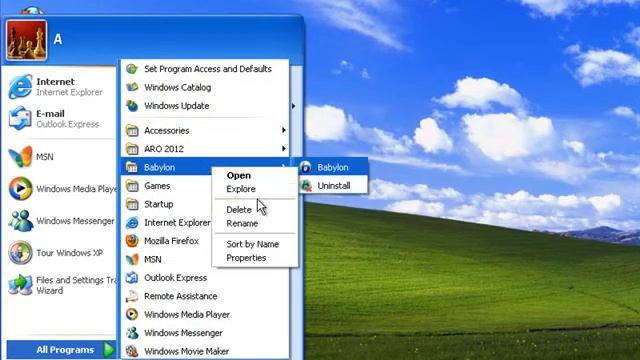Click Windows Messenger icon in programs list
640x360 pixels.
pos(132,333)
